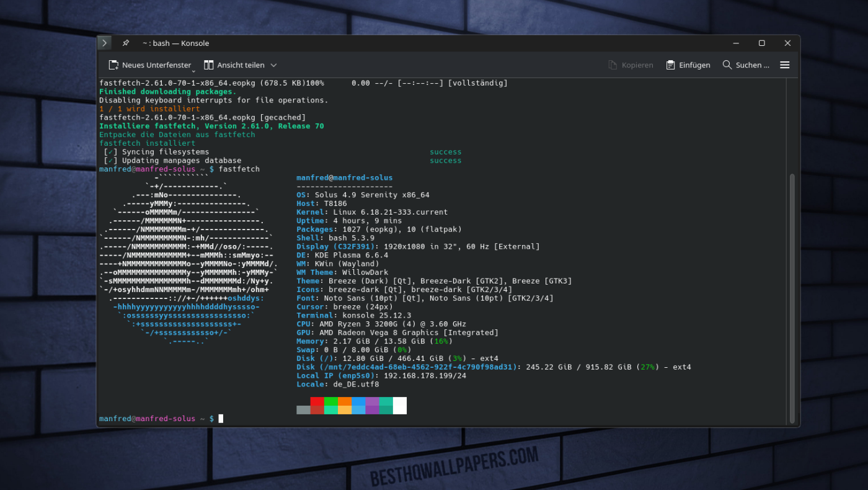868x490 pixels.
Task: Open a new tab with Neues Unterfenster
Action: 149,65
